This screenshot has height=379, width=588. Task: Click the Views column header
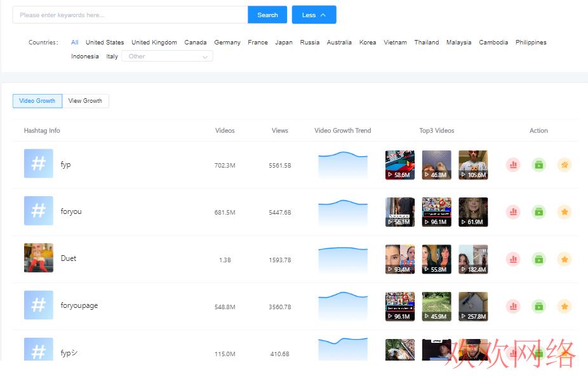pos(280,130)
